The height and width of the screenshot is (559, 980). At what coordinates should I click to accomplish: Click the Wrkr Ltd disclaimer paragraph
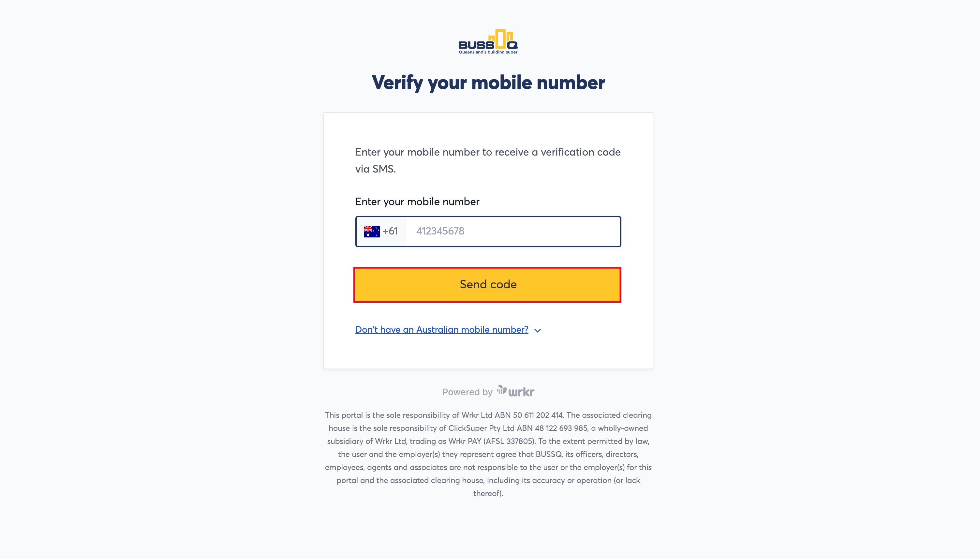point(488,454)
